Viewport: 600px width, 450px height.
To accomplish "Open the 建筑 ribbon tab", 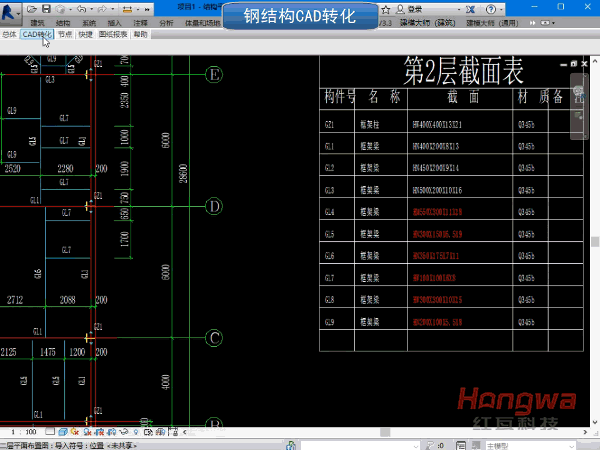I will pos(37,23).
